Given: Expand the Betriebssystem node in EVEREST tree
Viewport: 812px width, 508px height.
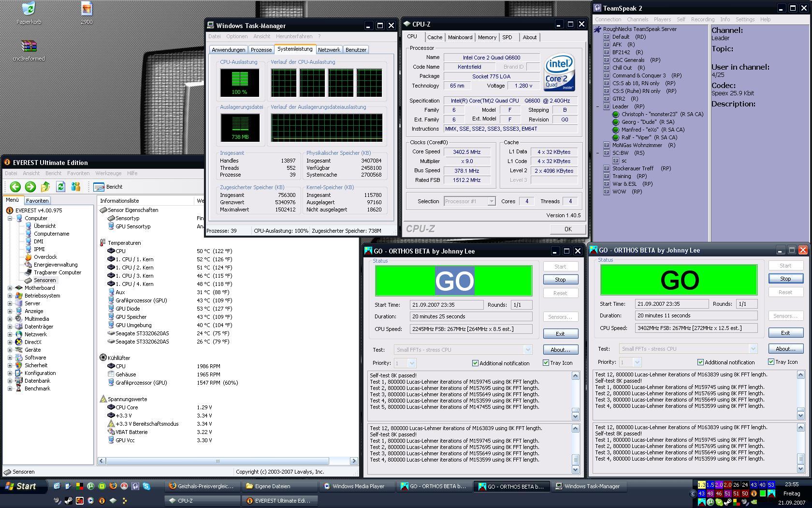Looking at the screenshot, I should [10, 296].
